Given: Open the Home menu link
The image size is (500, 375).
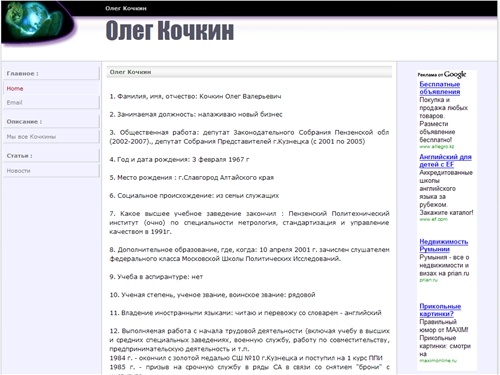Looking at the screenshot, I should [15, 89].
